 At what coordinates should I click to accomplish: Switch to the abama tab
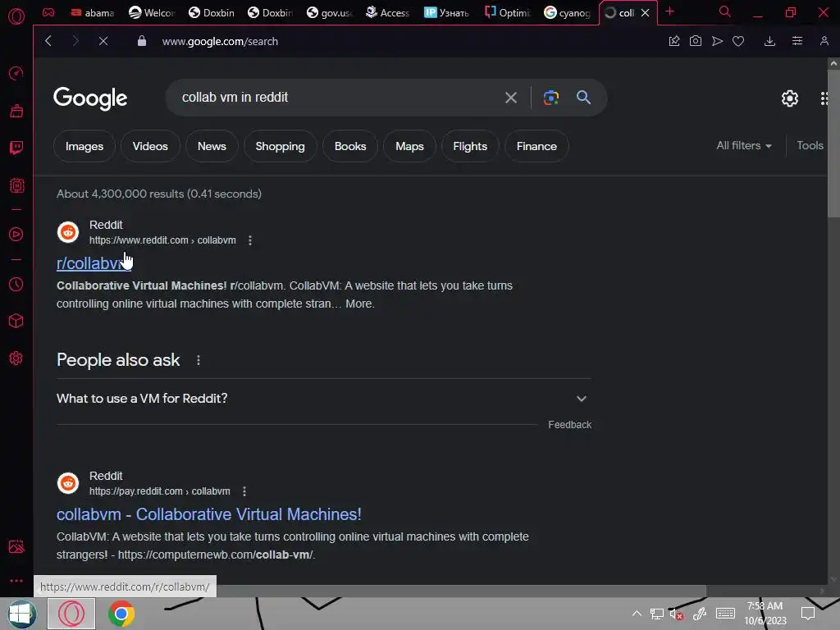pyautogui.click(x=92, y=13)
